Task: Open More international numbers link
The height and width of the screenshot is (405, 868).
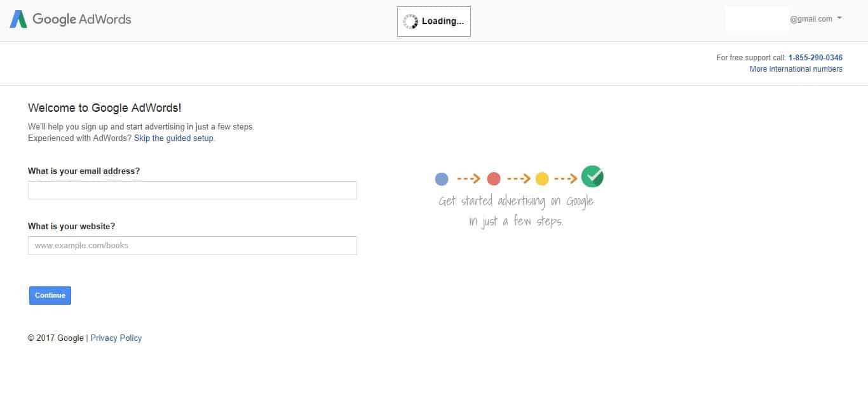Action: 796,69
